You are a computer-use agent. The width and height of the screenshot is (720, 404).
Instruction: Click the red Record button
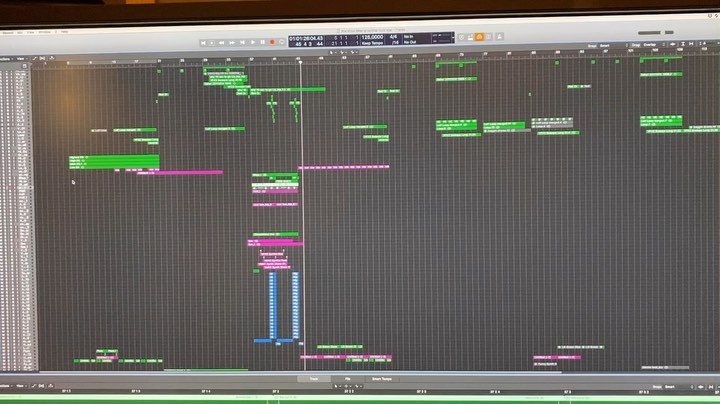272,42
